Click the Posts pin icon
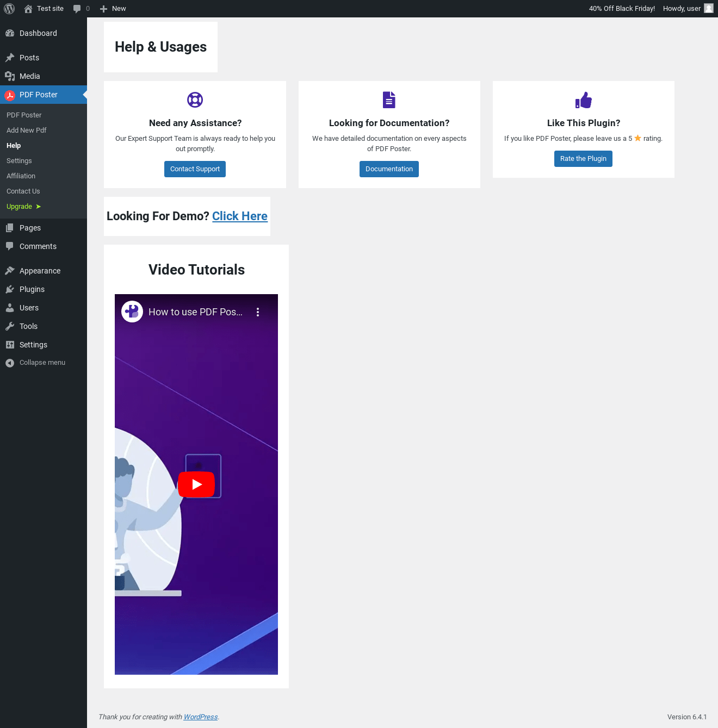Screen dimensions: 718x728 [x=10, y=58]
